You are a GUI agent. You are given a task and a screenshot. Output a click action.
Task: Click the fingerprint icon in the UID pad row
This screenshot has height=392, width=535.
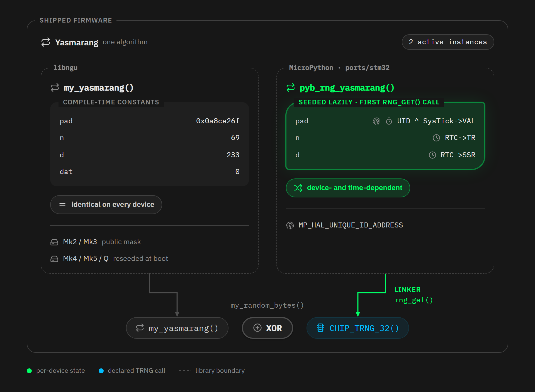(377, 121)
